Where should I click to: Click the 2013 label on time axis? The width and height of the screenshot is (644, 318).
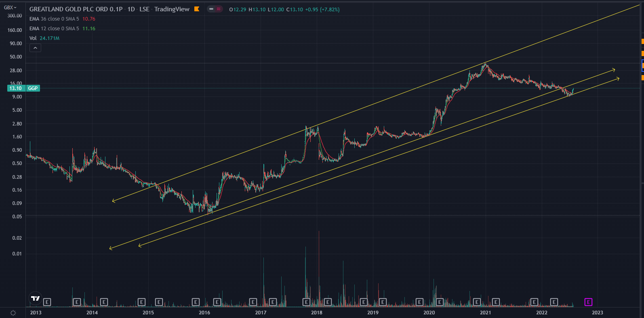tap(36, 313)
